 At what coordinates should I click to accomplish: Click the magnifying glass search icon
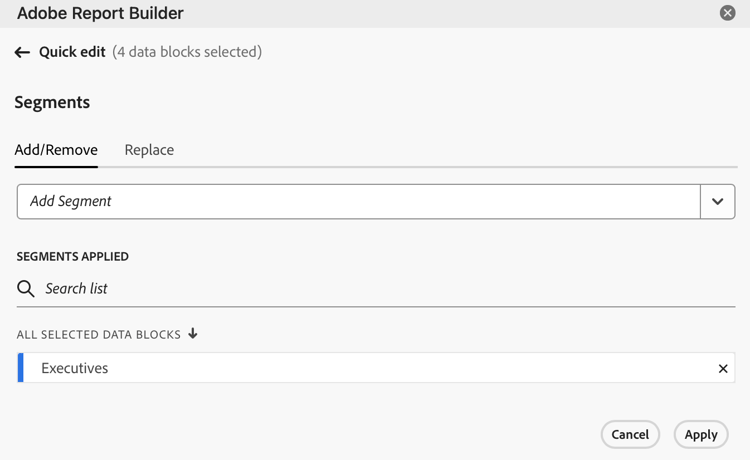coord(26,289)
